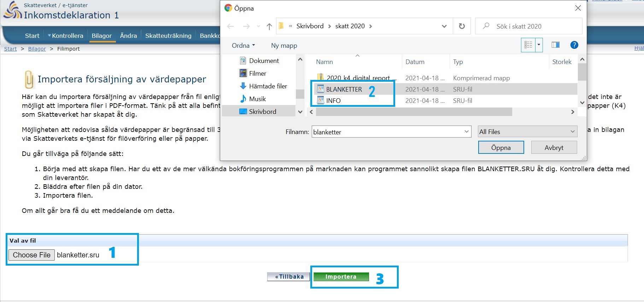644x302 pixels.
Task: Click the forward arrow in the Öppna dialog
Action: [x=246, y=26]
